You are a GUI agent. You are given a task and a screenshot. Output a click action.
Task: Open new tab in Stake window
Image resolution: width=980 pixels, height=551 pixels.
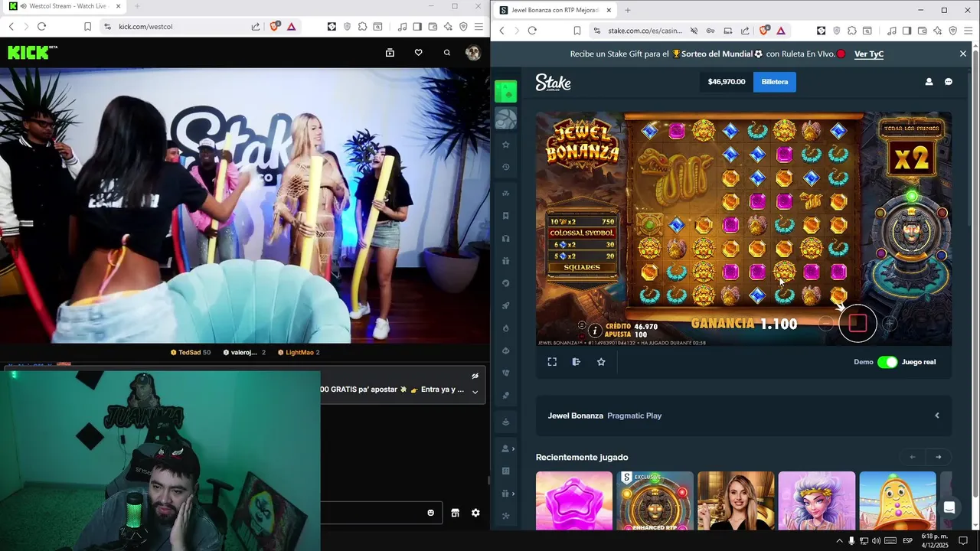click(628, 10)
